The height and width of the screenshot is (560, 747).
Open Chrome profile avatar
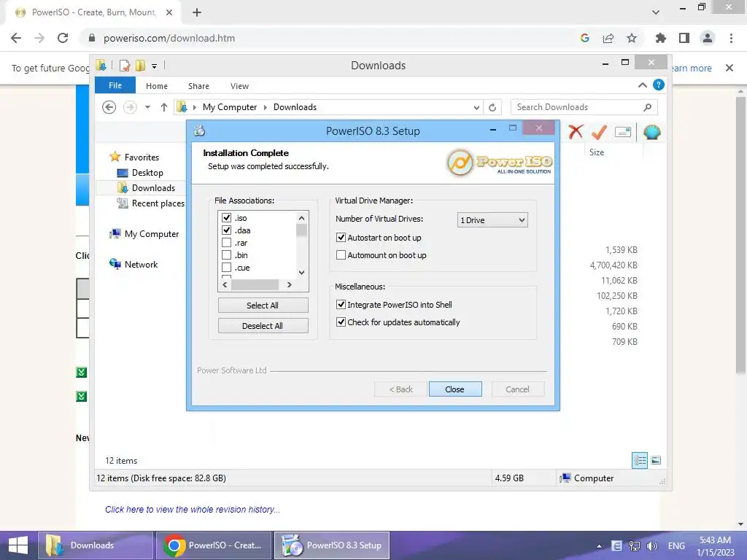[708, 38]
